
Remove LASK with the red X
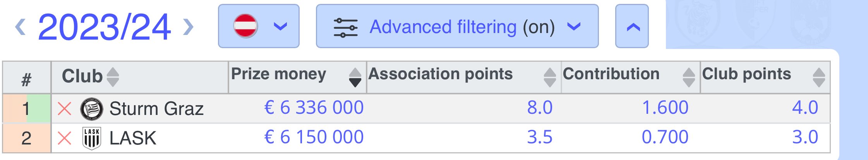(x=64, y=138)
